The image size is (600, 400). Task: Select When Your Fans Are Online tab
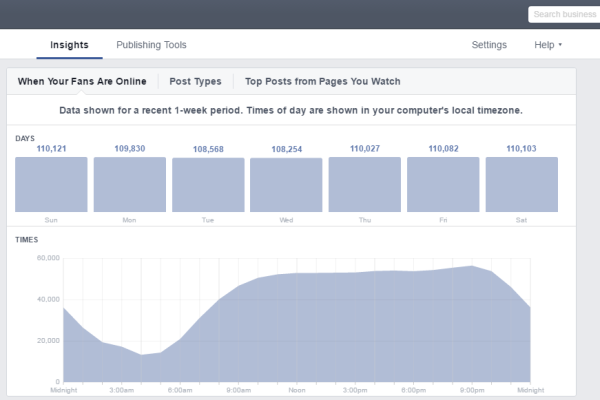[x=82, y=82]
